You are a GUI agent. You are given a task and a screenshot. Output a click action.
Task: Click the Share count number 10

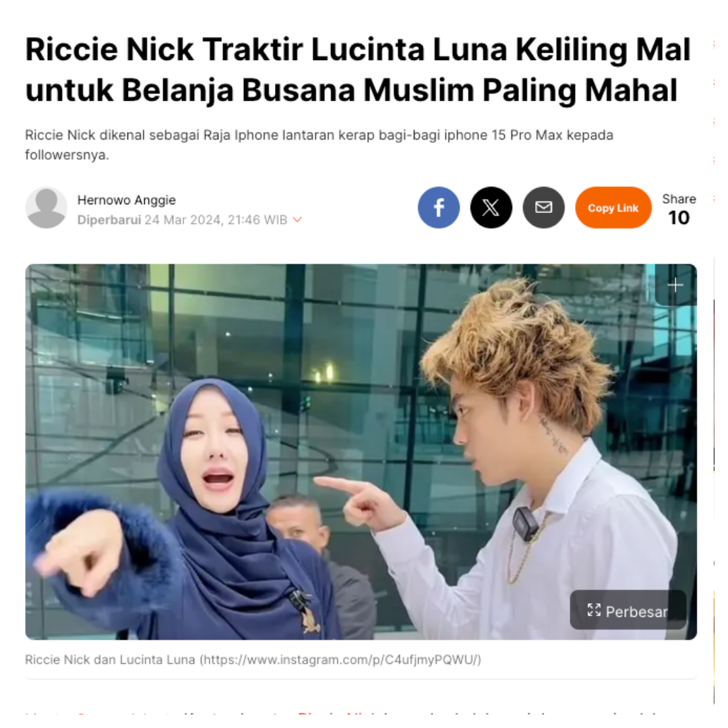(678, 218)
